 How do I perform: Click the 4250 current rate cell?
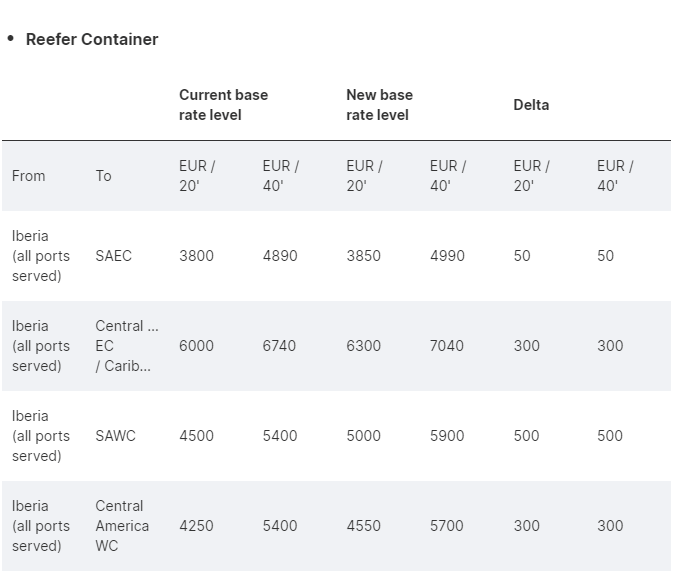[196, 525]
